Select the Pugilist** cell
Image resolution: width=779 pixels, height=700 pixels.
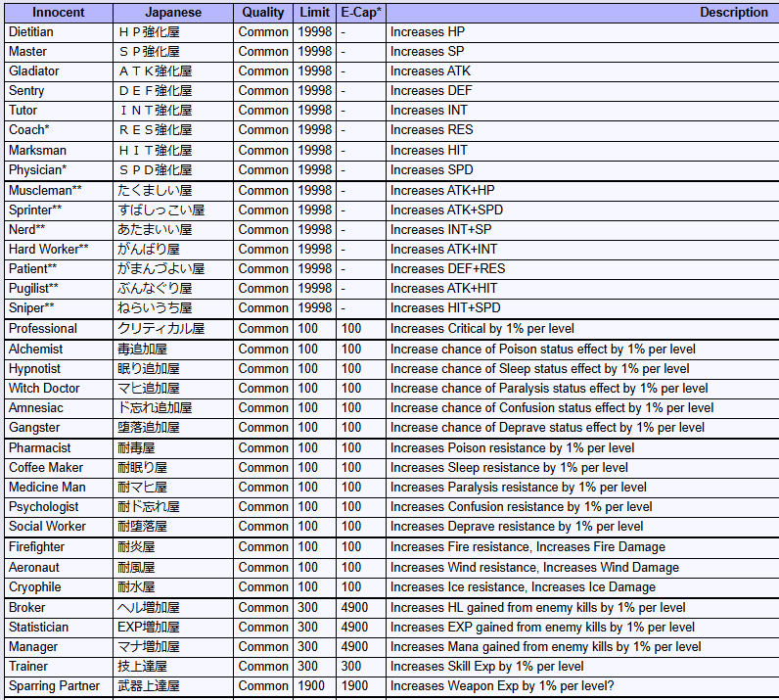click(x=59, y=289)
